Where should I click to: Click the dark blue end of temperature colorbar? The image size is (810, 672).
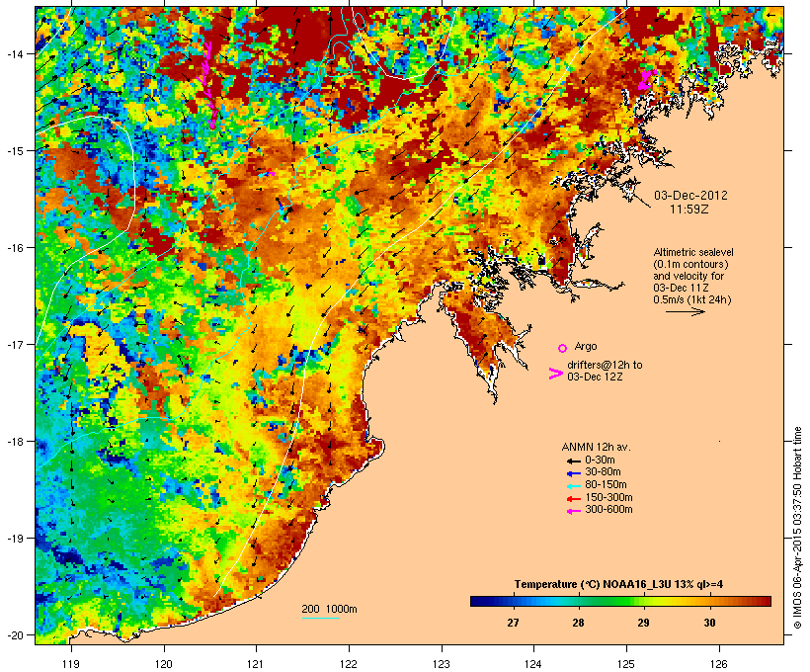[x=478, y=601]
